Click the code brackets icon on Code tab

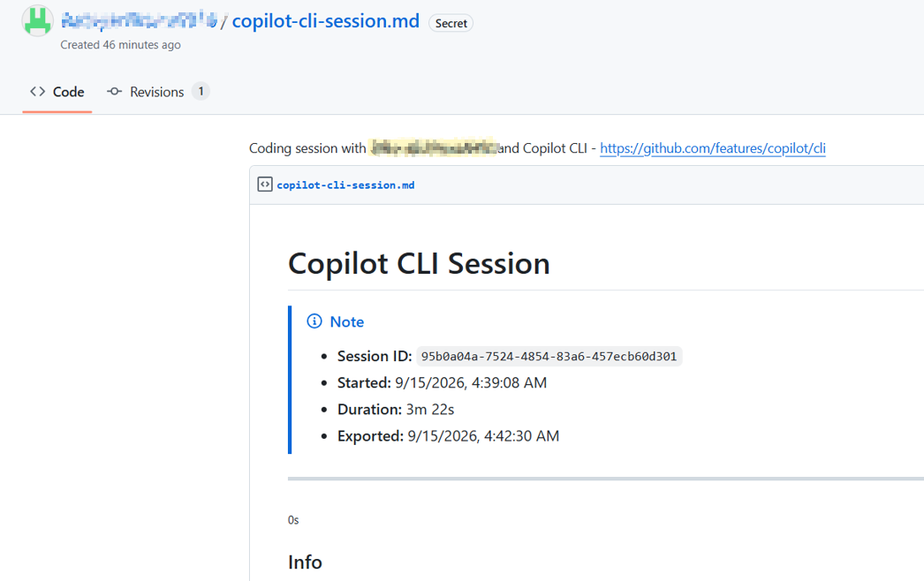click(x=38, y=91)
